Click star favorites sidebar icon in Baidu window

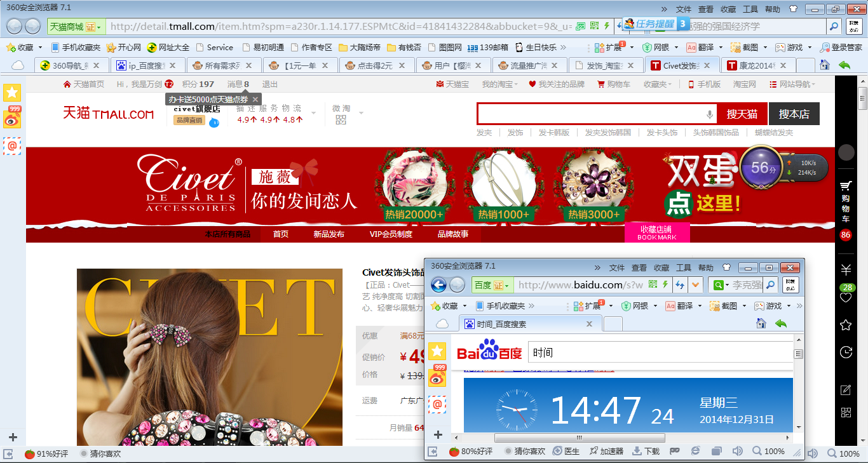pyautogui.click(x=437, y=351)
